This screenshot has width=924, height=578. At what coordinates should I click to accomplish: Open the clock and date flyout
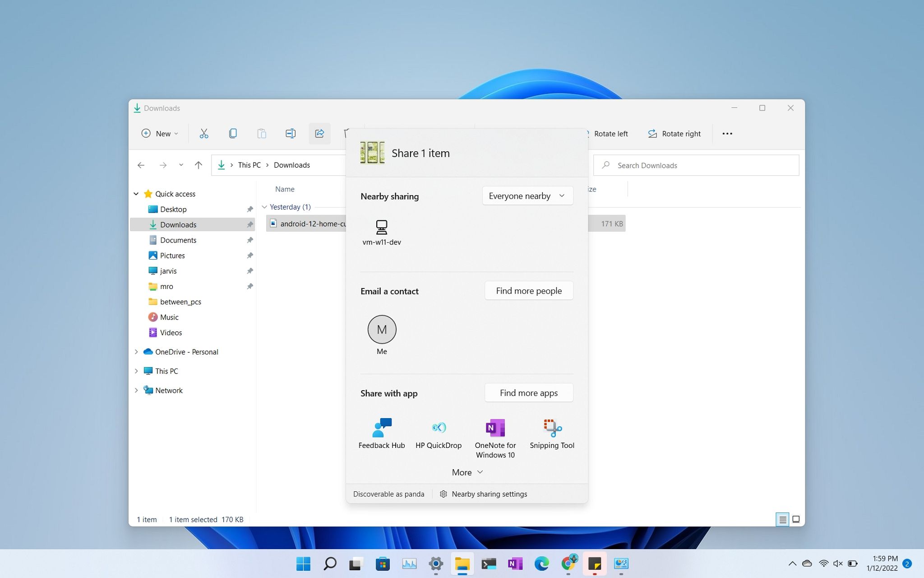[882, 564]
